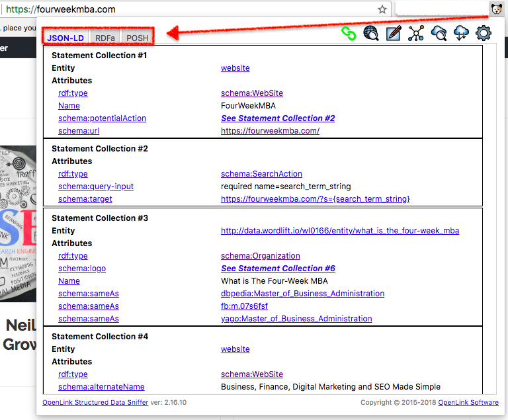Screen dimensions: 508x420
Task: Click the pencil edit note icon
Action: pos(394,33)
